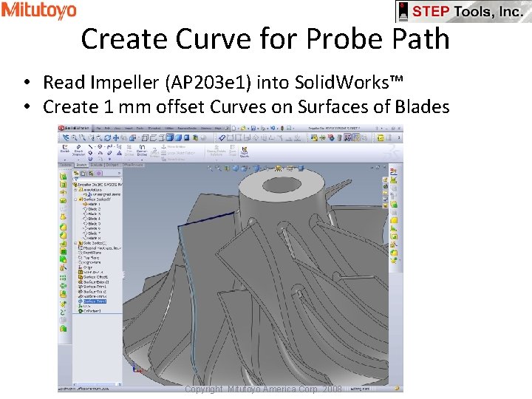Click the New document icon
The image size is (532, 399).
coord(233,129)
